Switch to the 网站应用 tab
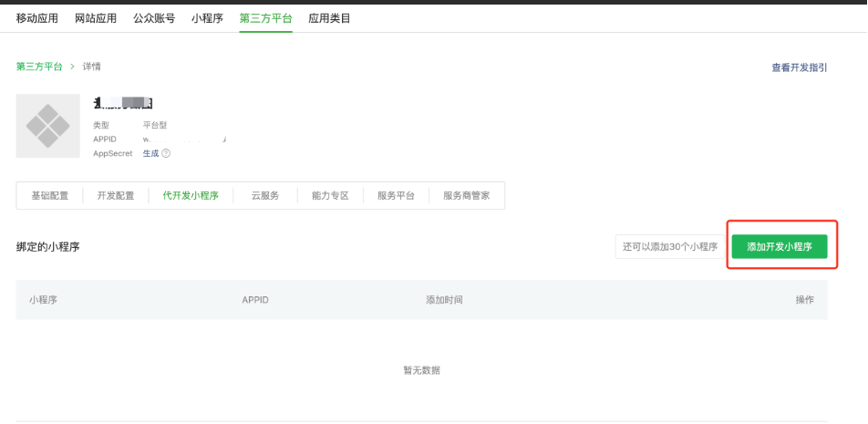 [95, 18]
